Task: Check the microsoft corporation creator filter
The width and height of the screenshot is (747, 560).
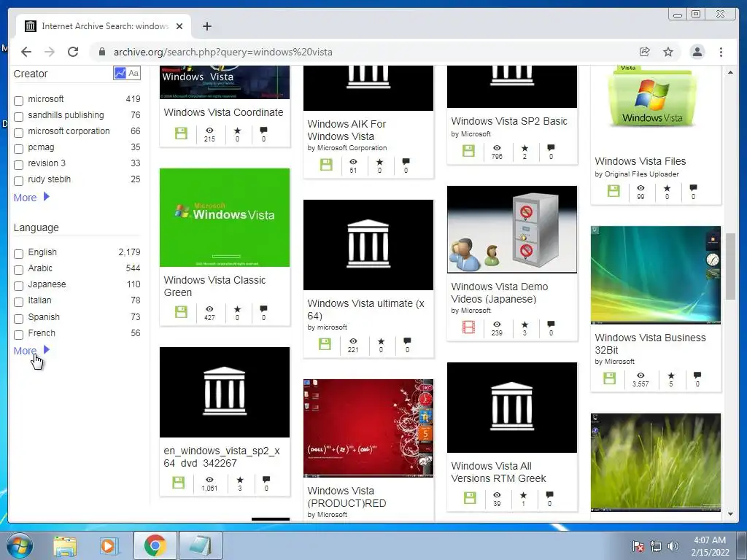Action: [18, 133]
